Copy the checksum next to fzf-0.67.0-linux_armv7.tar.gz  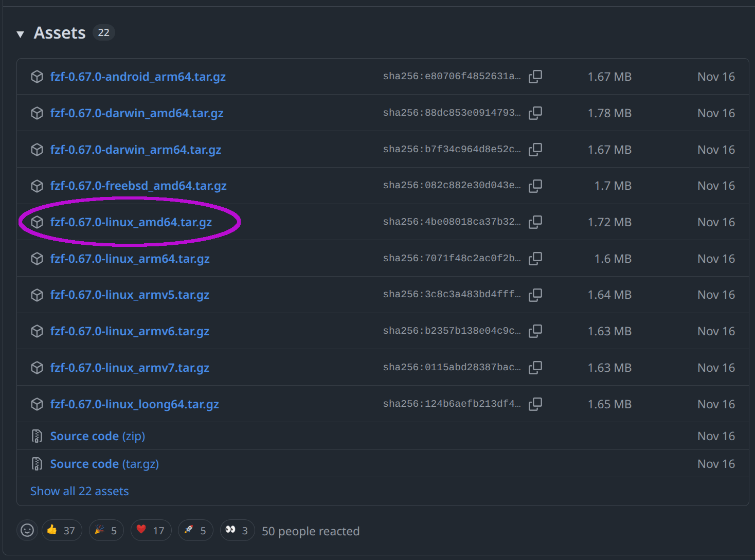(x=535, y=367)
